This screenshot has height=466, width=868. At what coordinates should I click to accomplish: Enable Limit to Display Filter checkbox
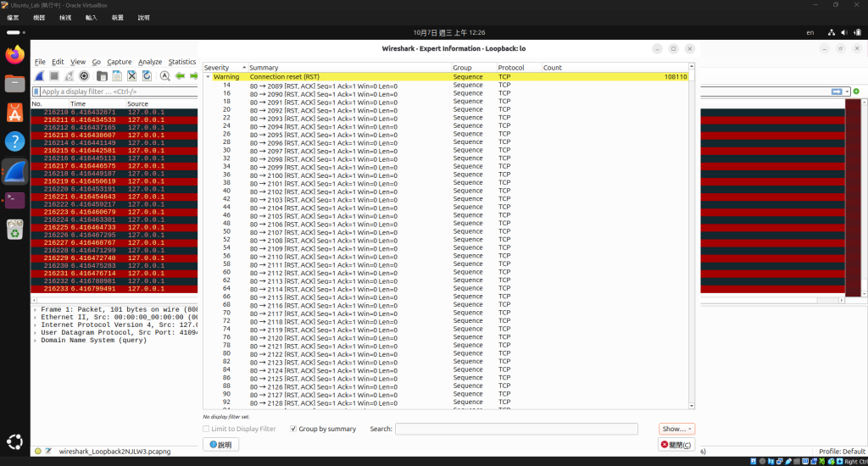[206, 429]
